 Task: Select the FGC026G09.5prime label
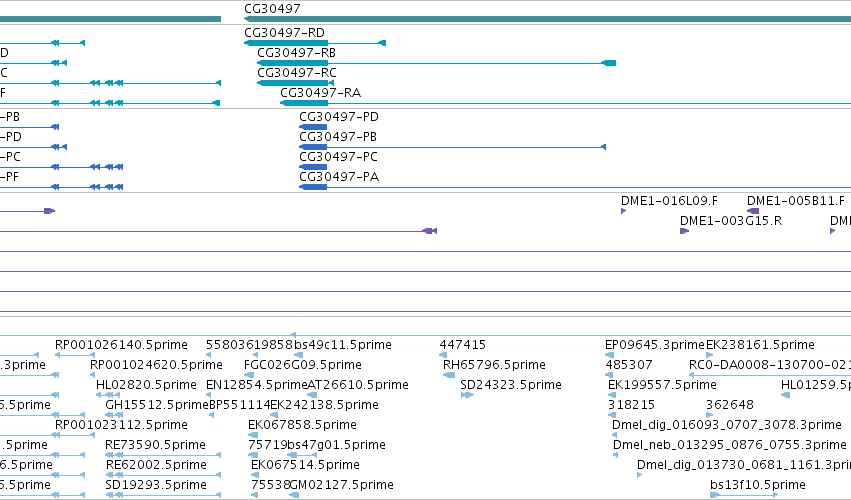pos(303,365)
